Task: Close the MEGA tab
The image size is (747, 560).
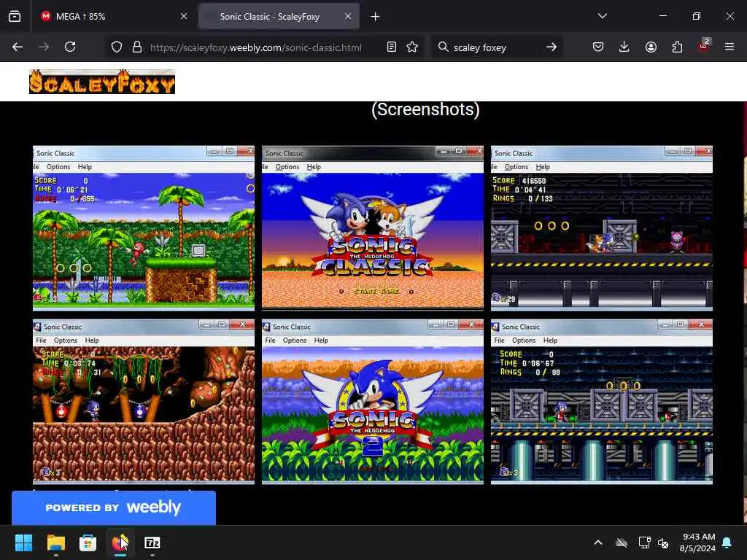Action: tap(184, 16)
